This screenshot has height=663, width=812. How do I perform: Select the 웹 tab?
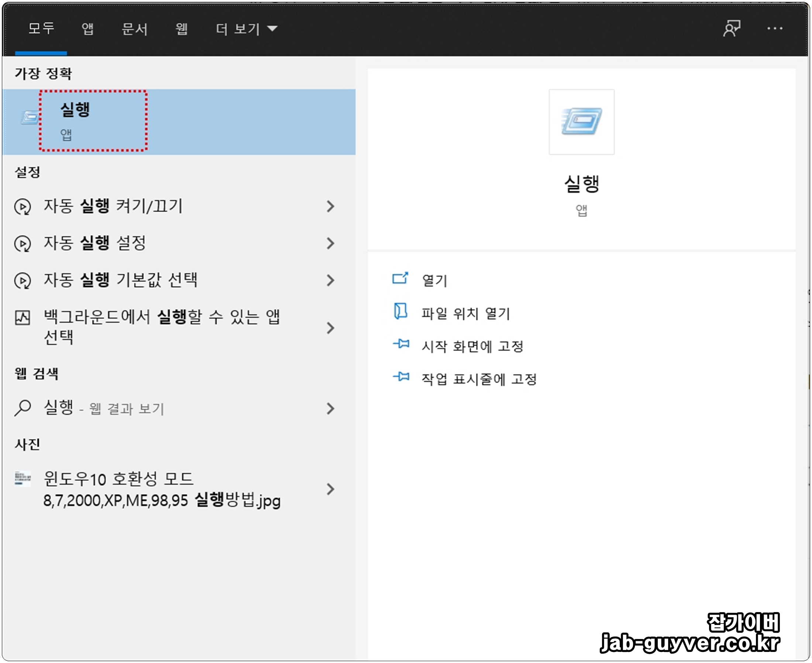(x=182, y=29)
